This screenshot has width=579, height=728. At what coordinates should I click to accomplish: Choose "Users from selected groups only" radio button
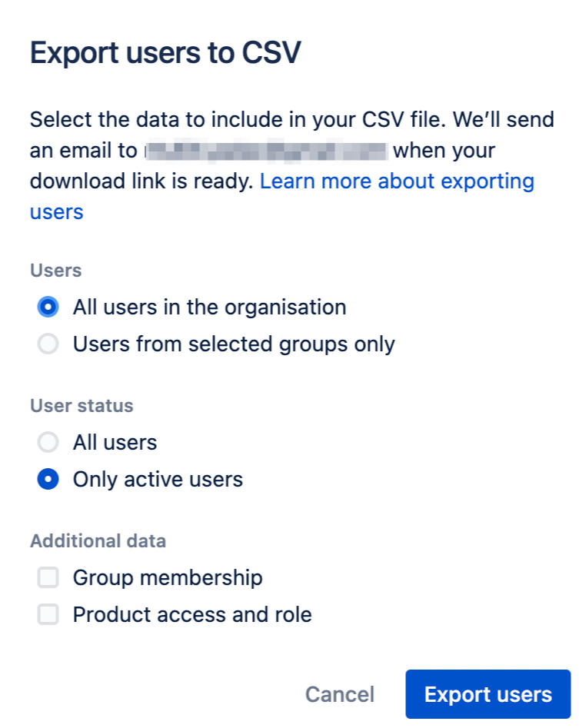(x=48, y=344)
